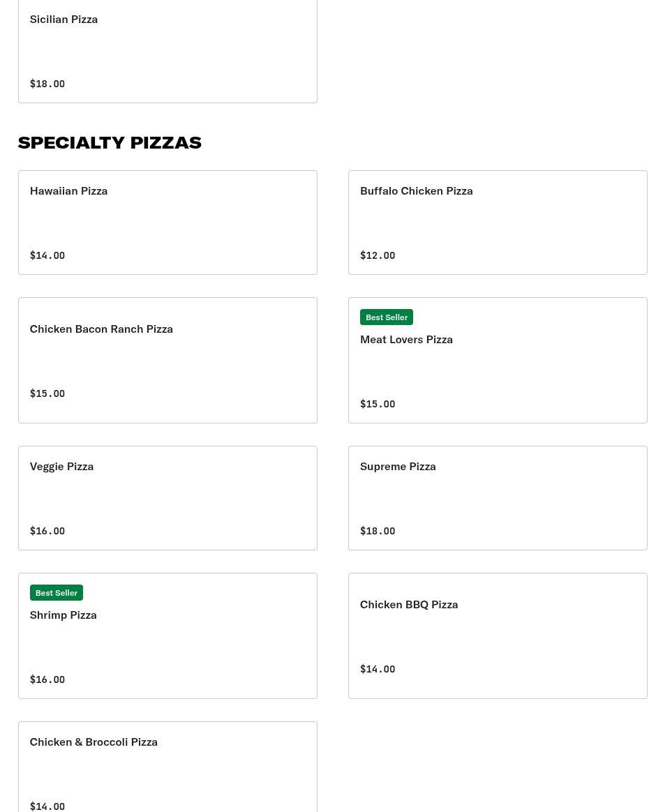This screenshot has height=812, width=663.
Task: Click the $12.00 price under Buffalo Chicken
Action: [x=378, y=255]
